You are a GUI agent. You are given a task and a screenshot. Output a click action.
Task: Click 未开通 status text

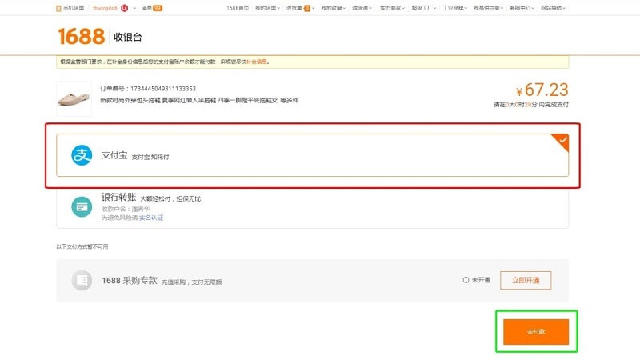point(481,280)
